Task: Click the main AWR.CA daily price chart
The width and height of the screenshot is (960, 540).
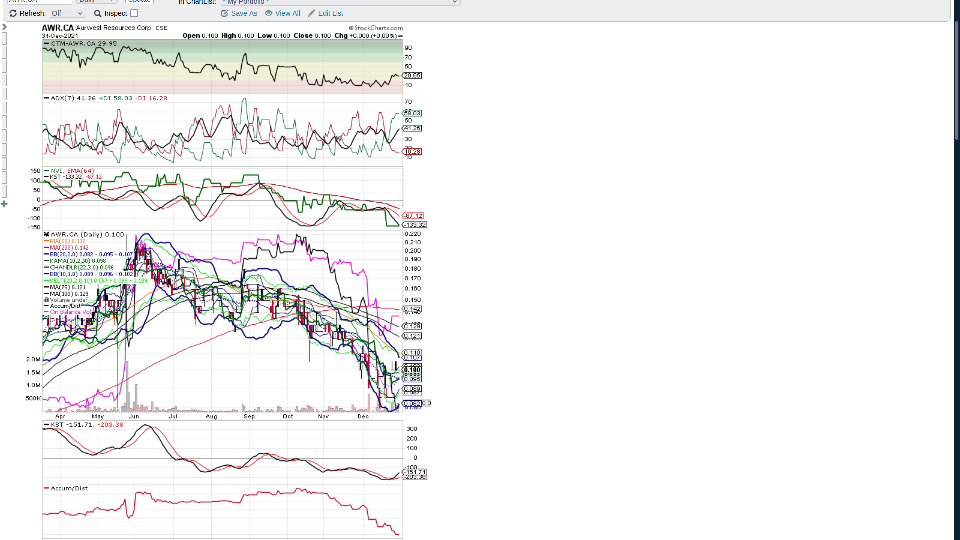Action: click(x=222, y=320)
